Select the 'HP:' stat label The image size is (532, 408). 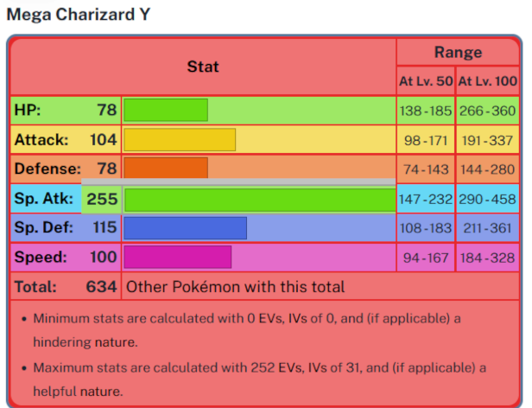[28, 110]
